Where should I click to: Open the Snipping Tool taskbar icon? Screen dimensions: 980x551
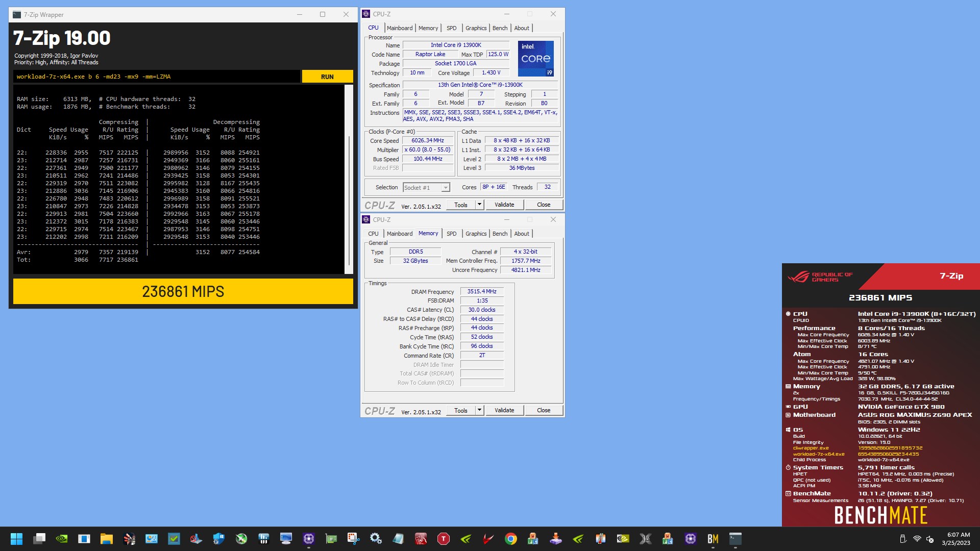354,539
